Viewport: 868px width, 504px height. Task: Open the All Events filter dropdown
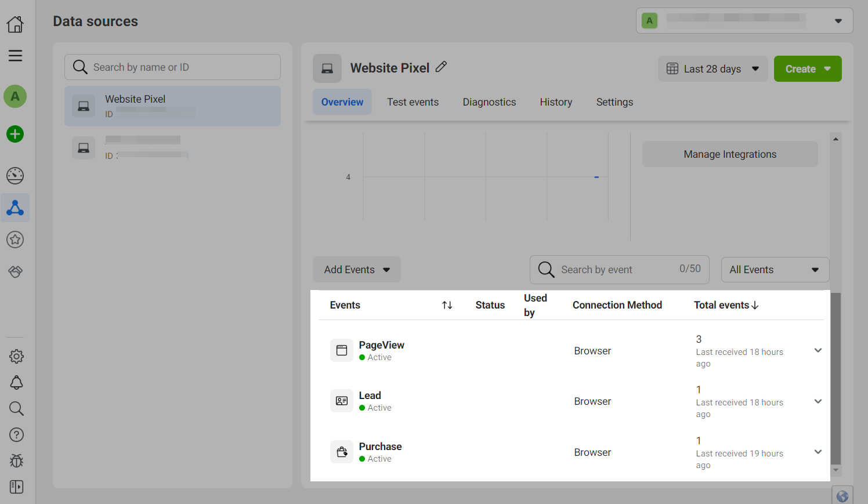click(x=775, y=270)
